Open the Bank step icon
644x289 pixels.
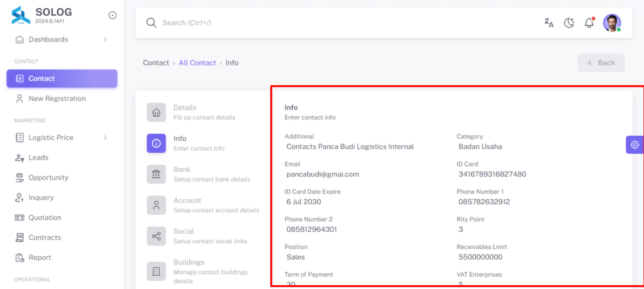point(156,174)
